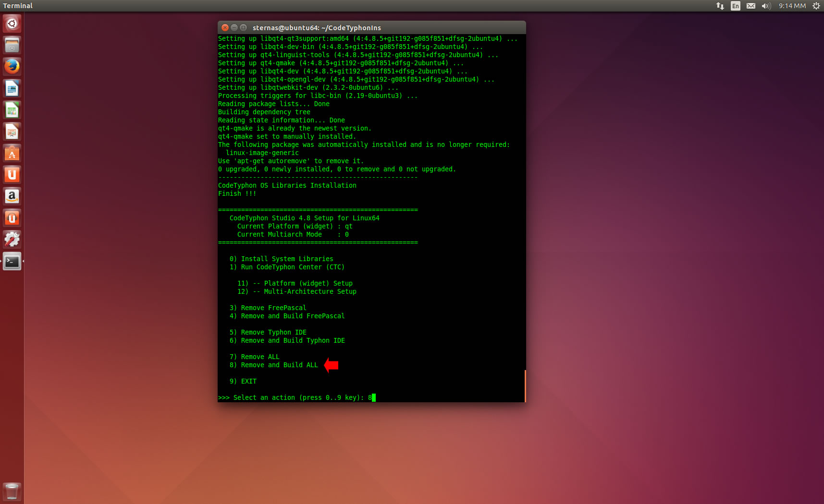Click "Use 'apt-get autoremove' to remove it." line
This screenshot has width=824, height=504.
click(291, 161)
